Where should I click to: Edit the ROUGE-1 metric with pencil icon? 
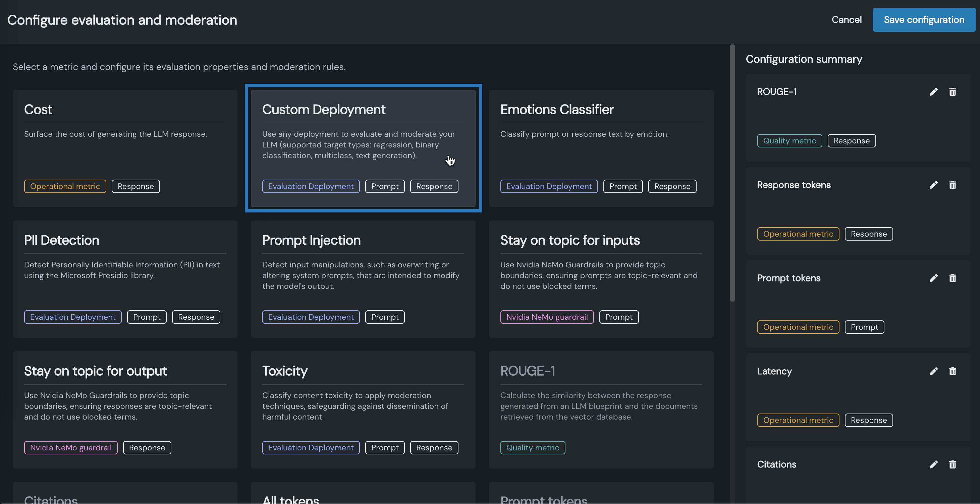(933, 92)
